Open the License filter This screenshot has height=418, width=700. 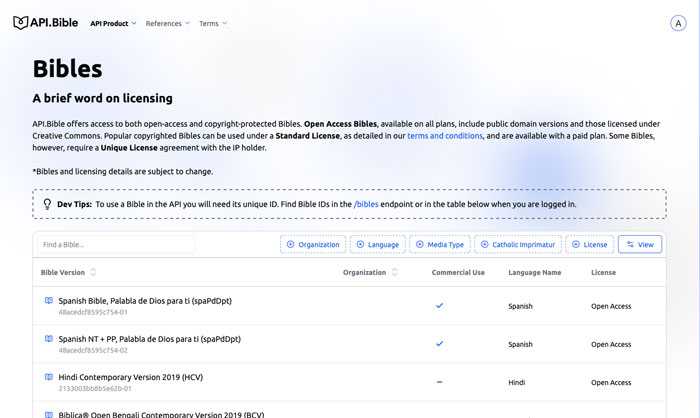pyautogui.click(x=590, y=244)
